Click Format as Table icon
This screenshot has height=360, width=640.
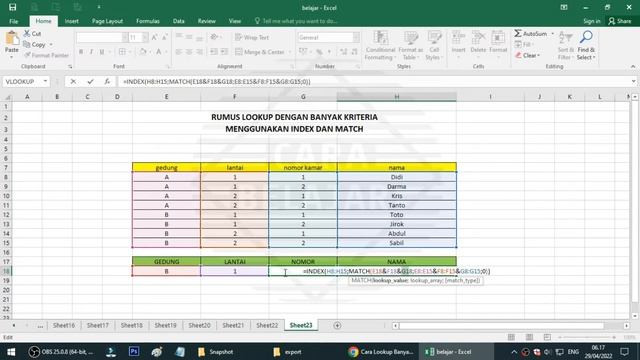(x=411, y=38)
